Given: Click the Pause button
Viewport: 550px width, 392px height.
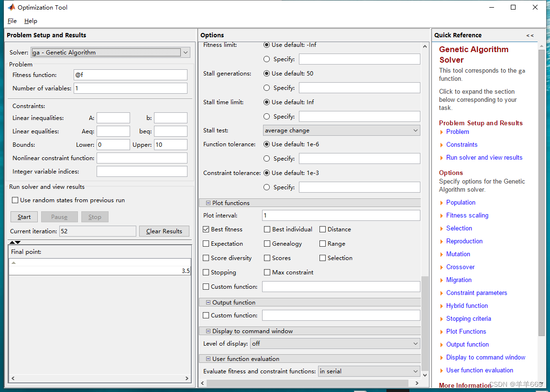Looking at the screenshot, I should click(59, 217).
